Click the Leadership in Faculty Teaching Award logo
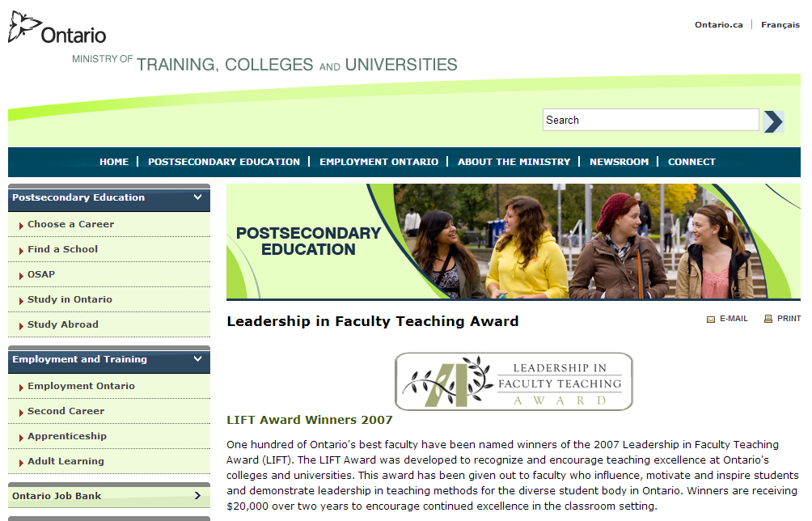 click(514, 381)
